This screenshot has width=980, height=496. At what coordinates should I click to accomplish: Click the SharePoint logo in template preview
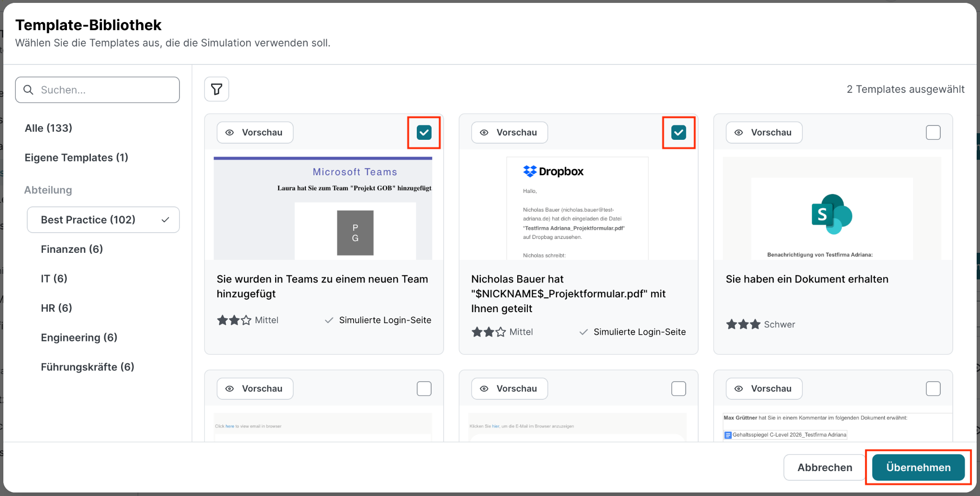point(832,214)
